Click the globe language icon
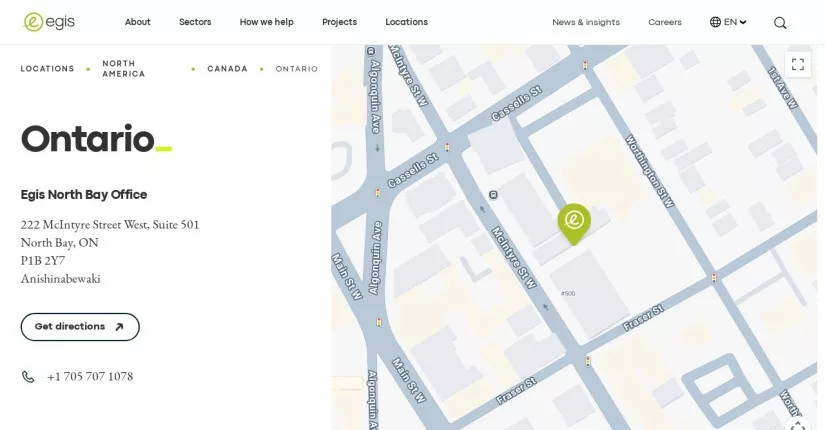The height and width of the screenshot is (430, 825). point(715,22)
